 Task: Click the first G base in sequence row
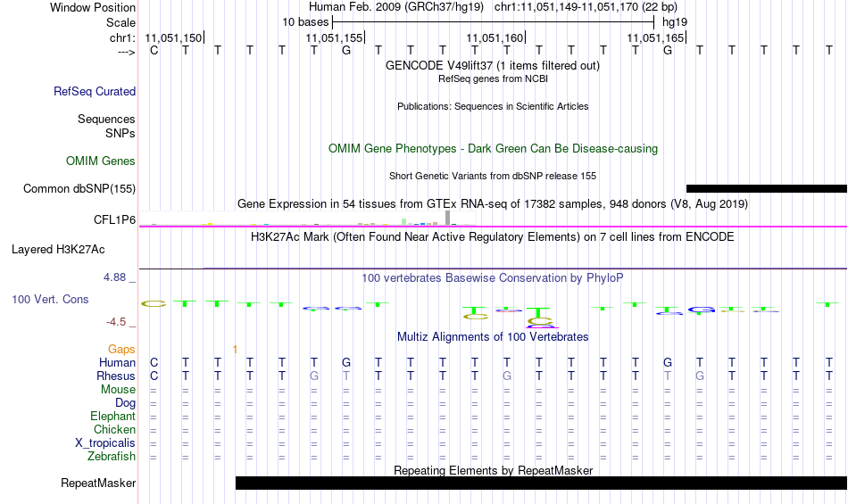[346, 51]
